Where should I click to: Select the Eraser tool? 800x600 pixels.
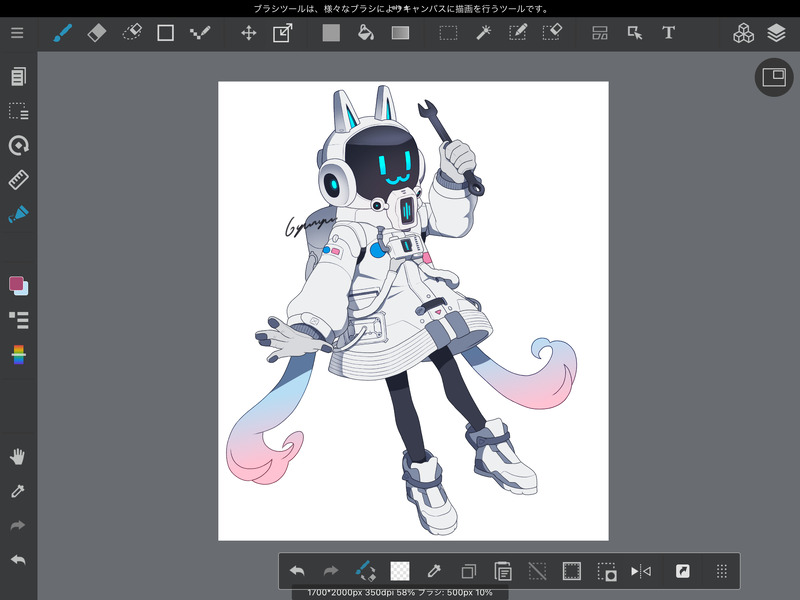pos(97,33)
